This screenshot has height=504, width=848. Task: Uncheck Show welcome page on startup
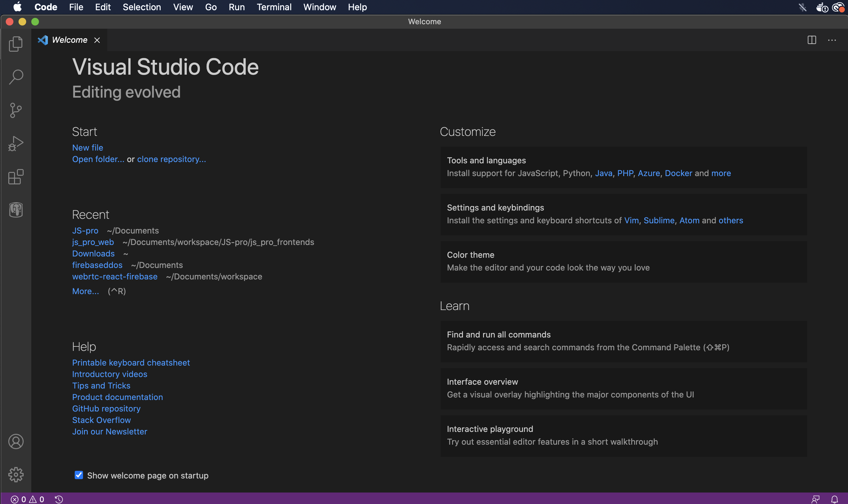79,475
